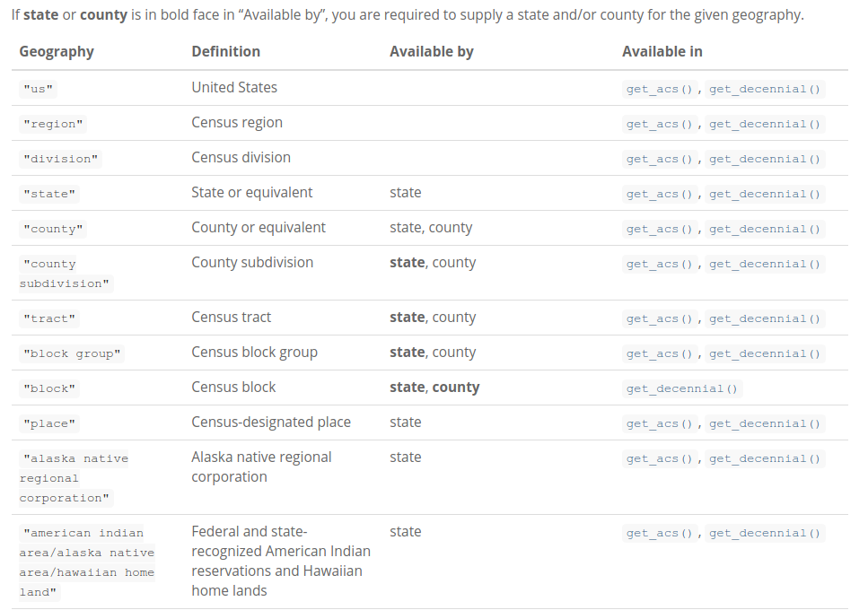Click get_decennial() in the "block" row

tap(682, 388)
